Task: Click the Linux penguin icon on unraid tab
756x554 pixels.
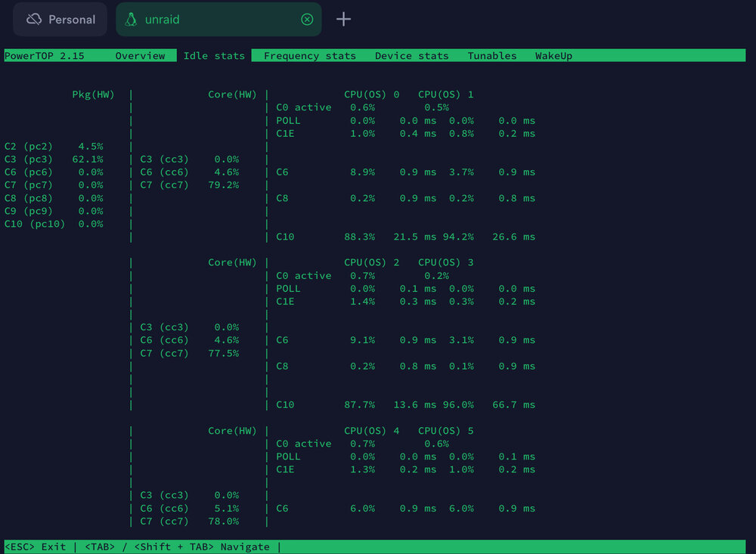Action: (131, 20)
